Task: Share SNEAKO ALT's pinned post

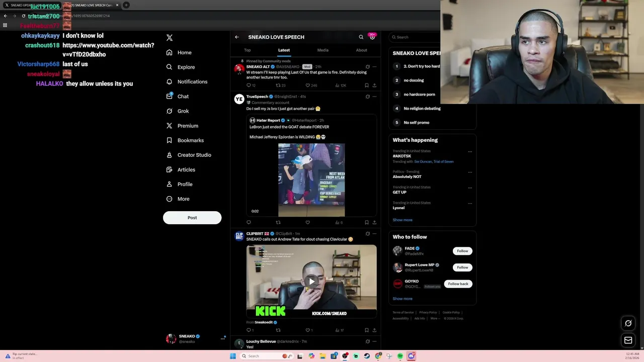Action: [x=374, y=85]
